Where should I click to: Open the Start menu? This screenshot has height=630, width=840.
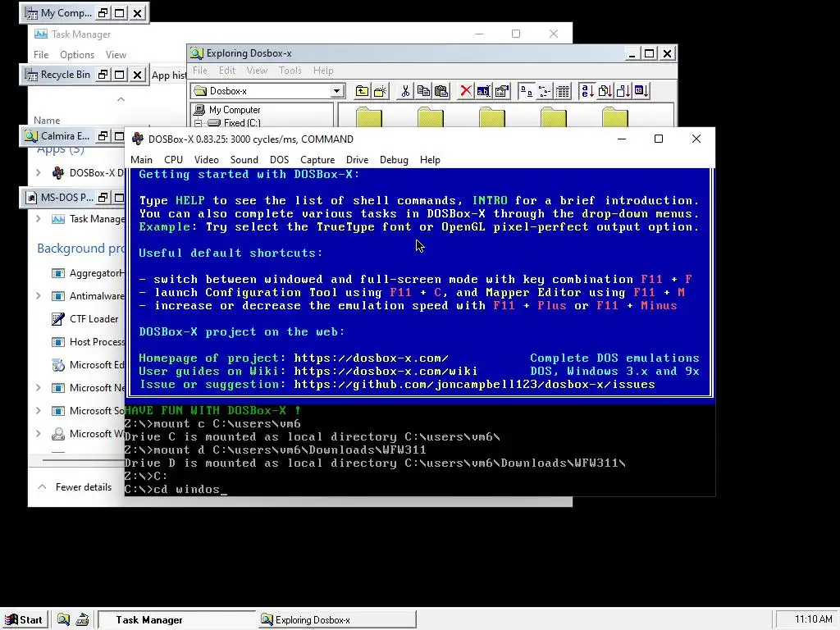click(25, 619)
